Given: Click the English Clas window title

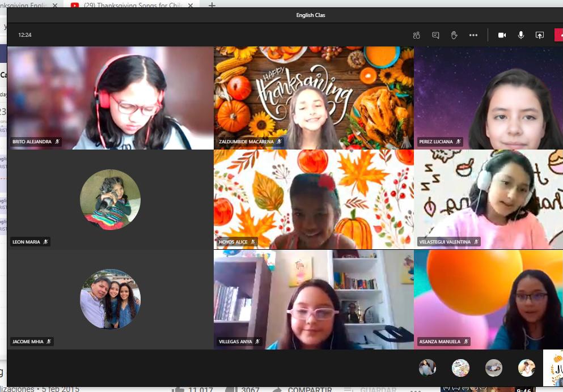Looking at the screenshot, I should coord(311,15).
